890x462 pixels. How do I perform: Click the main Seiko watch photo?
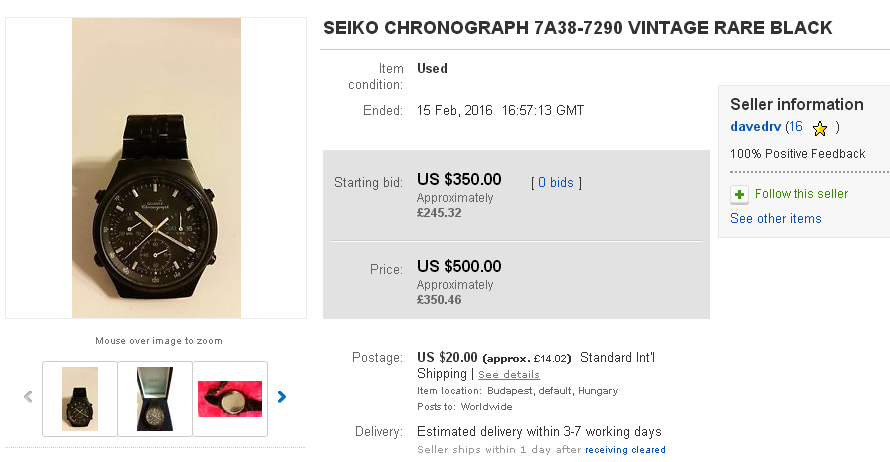click(x=157, y=168)
